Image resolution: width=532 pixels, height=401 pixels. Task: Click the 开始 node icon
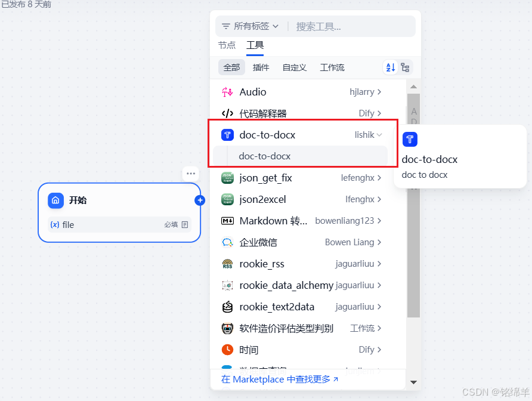(55, 200)
